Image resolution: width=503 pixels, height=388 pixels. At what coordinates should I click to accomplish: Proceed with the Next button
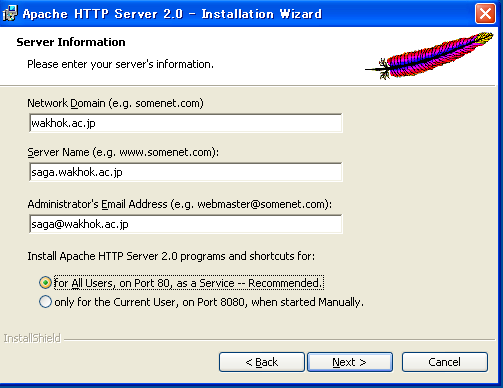point(350,362)
